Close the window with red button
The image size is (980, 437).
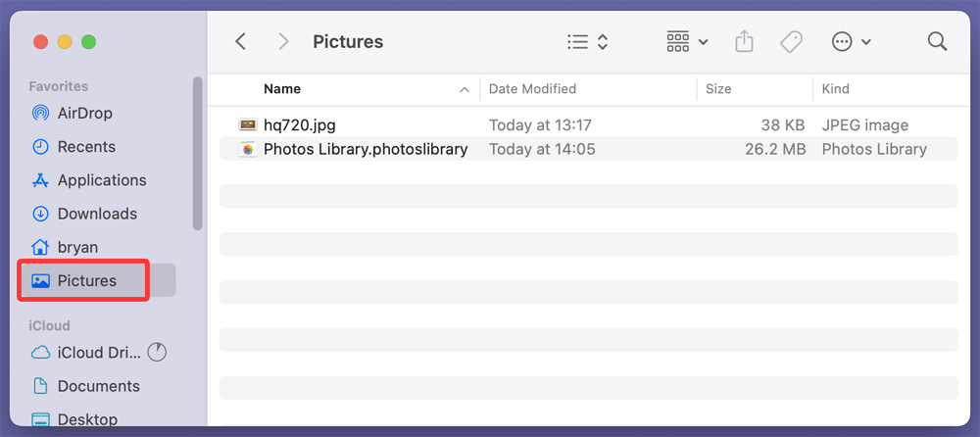tap(40, 42)
